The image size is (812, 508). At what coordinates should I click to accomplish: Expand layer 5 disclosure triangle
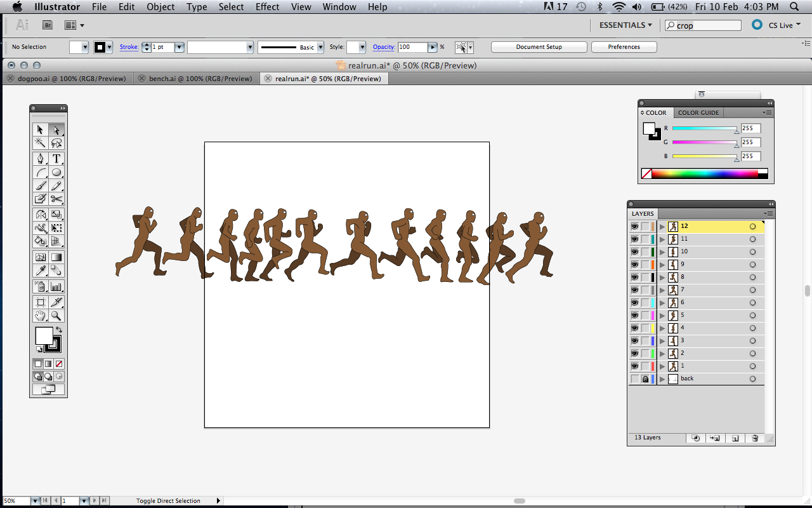pyautogui.click(x=662, y=316)
